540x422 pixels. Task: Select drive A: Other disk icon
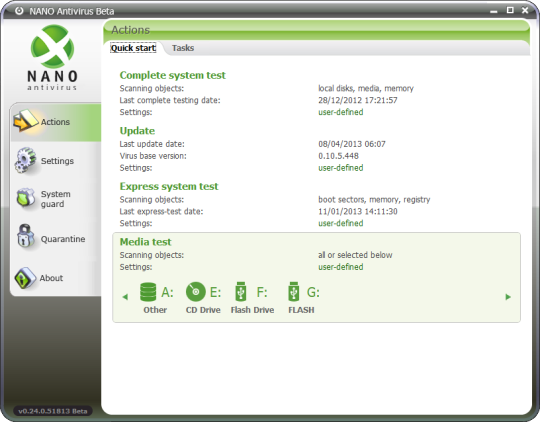pyautogui.click(x=148, y=292)
